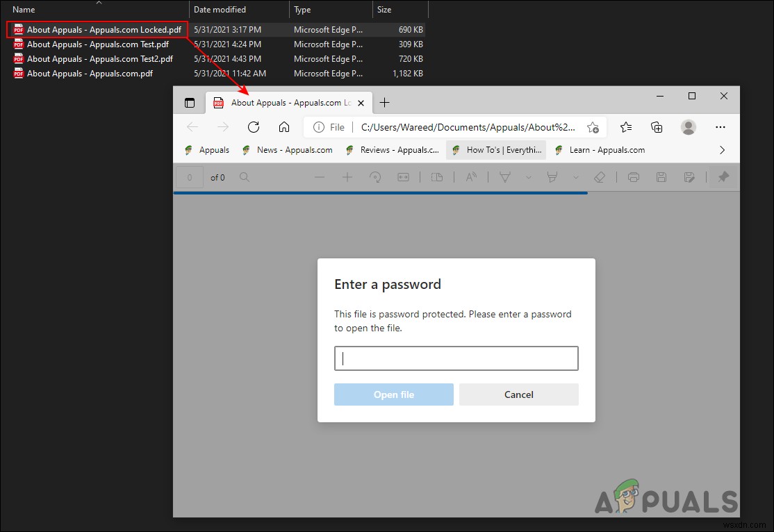The image size is (774, 532).
Task: Select the Draw pen tool
Action: [x=505, y=177]
